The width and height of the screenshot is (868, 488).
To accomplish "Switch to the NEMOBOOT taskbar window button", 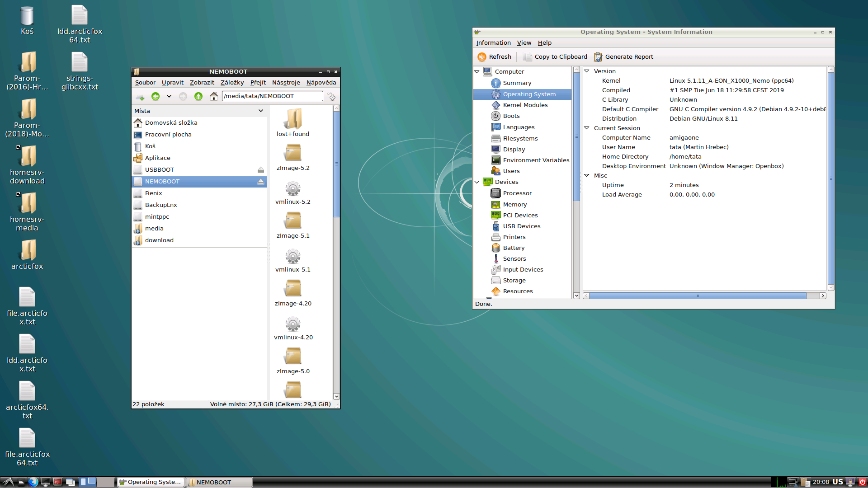I will pos(220,482).
